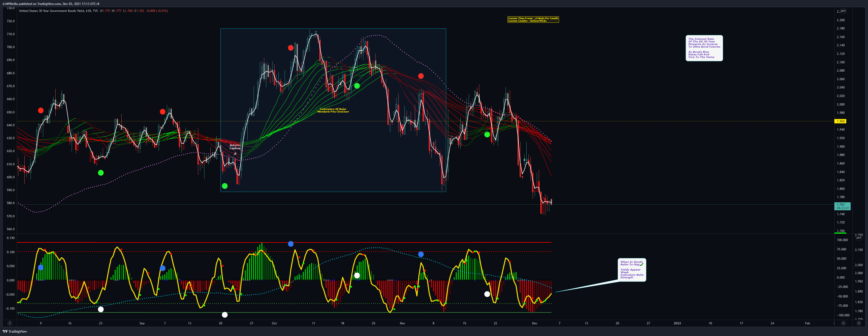
Task: Click the white dot on indicator's lower solid green line
Action: (225, 315)
